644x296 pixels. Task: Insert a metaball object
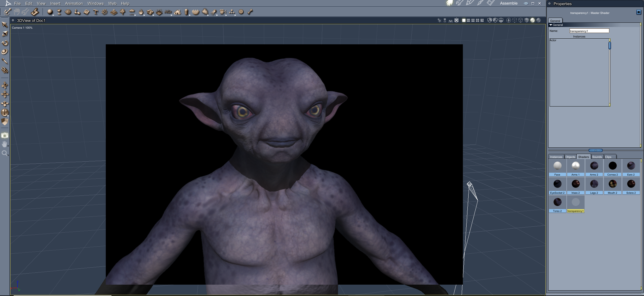pyautogui.click(x=77, y=12)
